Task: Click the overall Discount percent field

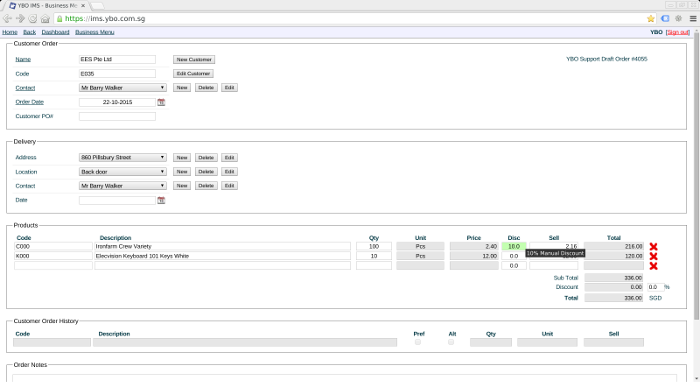Action: (655, 287)
